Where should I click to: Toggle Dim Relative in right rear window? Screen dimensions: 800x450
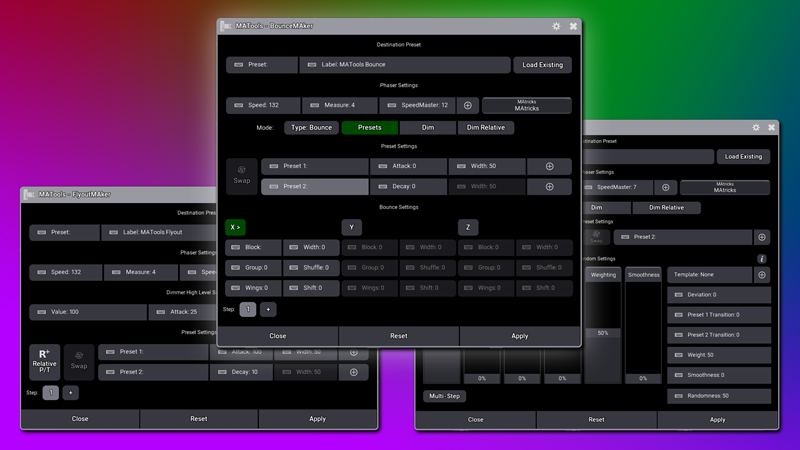[666, 208]
